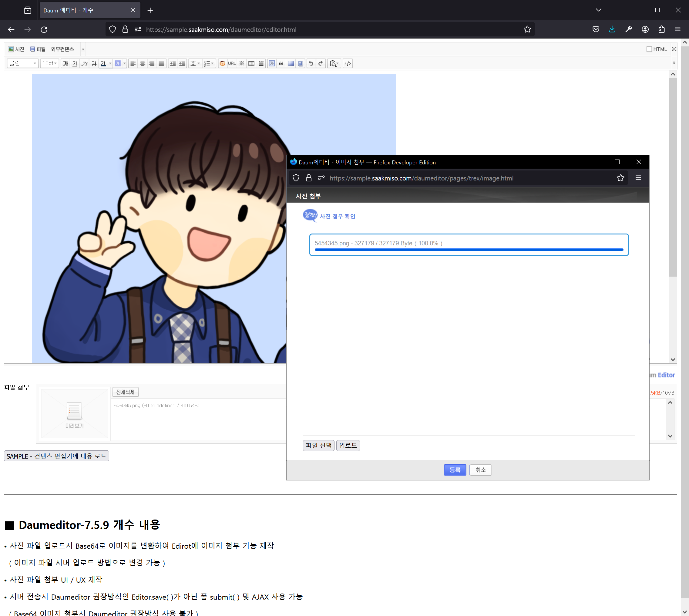The image size is (689, 616).
Task: Click the font color swatch button
Action: pyautogui.click(x=103, y=63)
